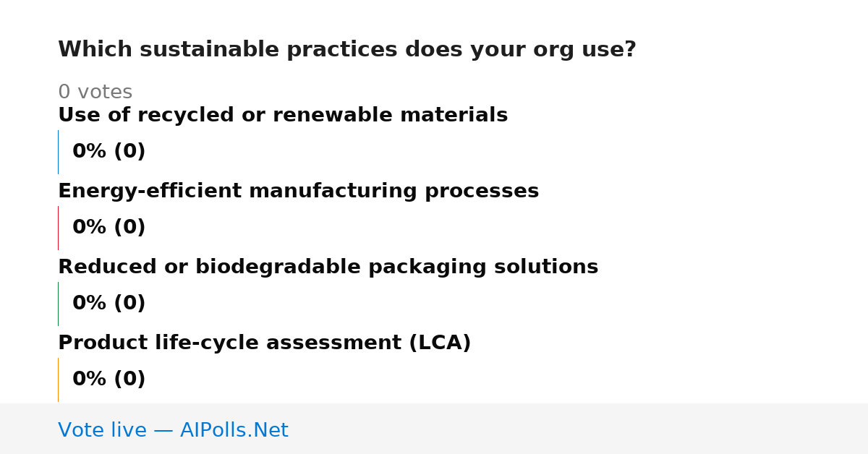Screen dimensions: 868x454
Task: Open the Vote live AIPolls.Net link
Action: [x=173, y=430]
